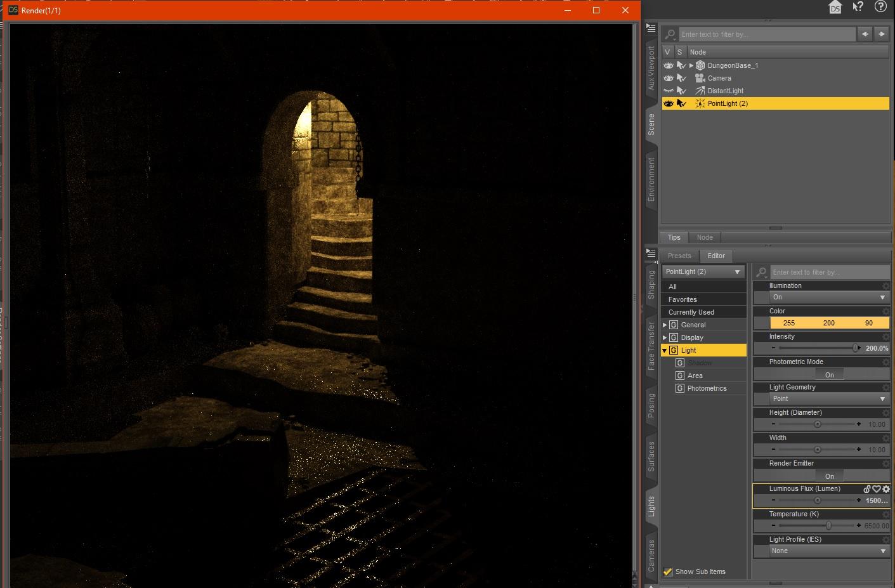
Task: Click the PointLight (2) node icon
Action: (x=700, y=103)
